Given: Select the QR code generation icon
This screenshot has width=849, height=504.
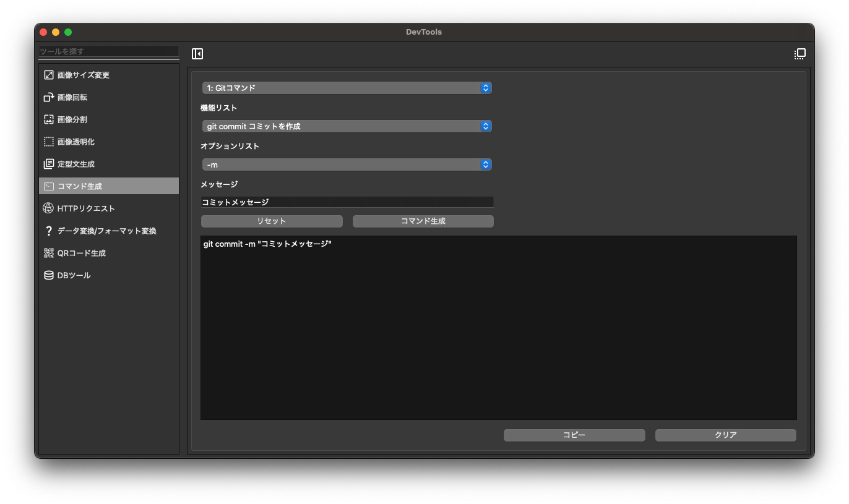Looking at the screenshot, I should pyautogui.click(x=49, y=253).
